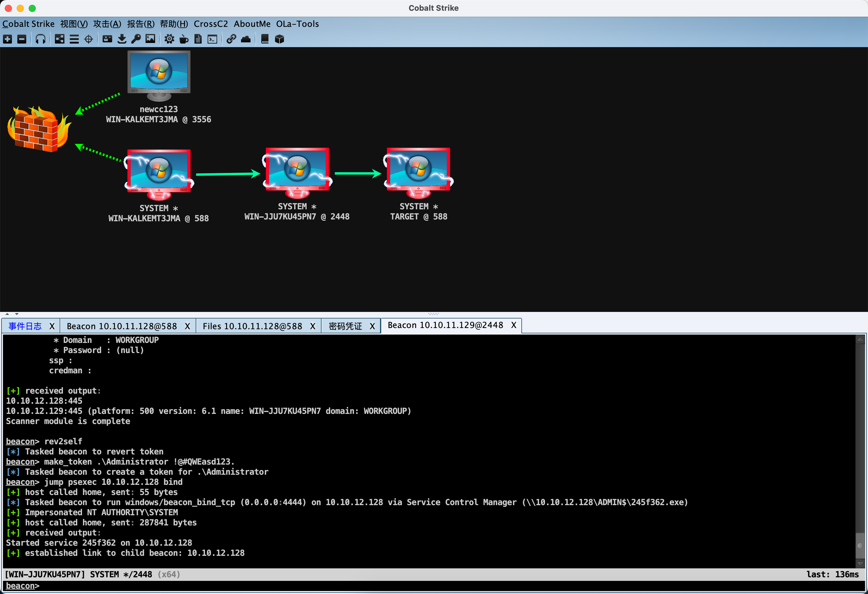Click the Listeners headphones icon
The height and width of the screenshot is (594, 868).
tap(40, 39)
